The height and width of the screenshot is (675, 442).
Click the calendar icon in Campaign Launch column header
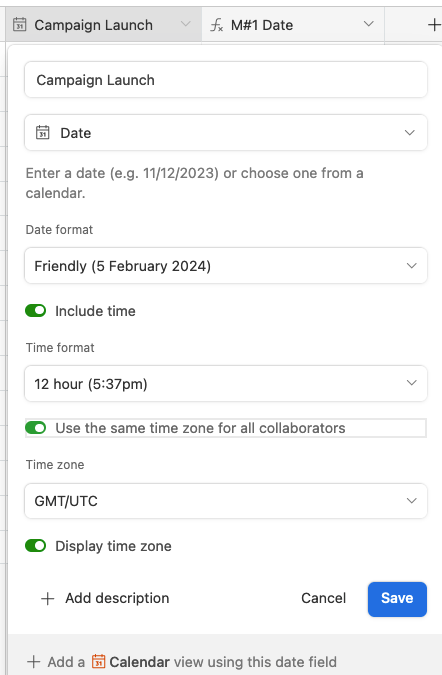pos(19,25)
